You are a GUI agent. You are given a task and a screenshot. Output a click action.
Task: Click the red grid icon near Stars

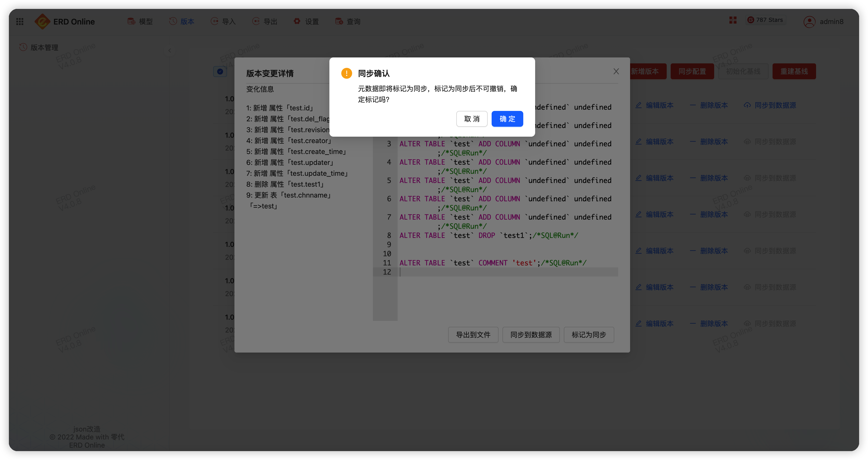pyautogui.click(x=733, y=20)
